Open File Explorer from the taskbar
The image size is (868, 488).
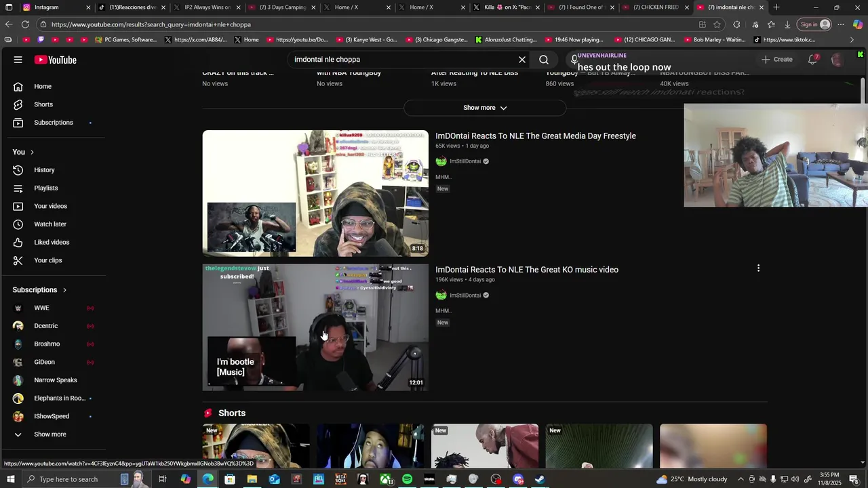coord(252,479)
